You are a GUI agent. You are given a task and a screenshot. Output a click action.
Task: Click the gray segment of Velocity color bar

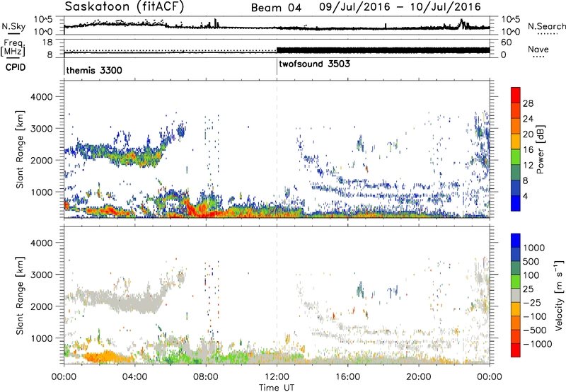point(516,296)
